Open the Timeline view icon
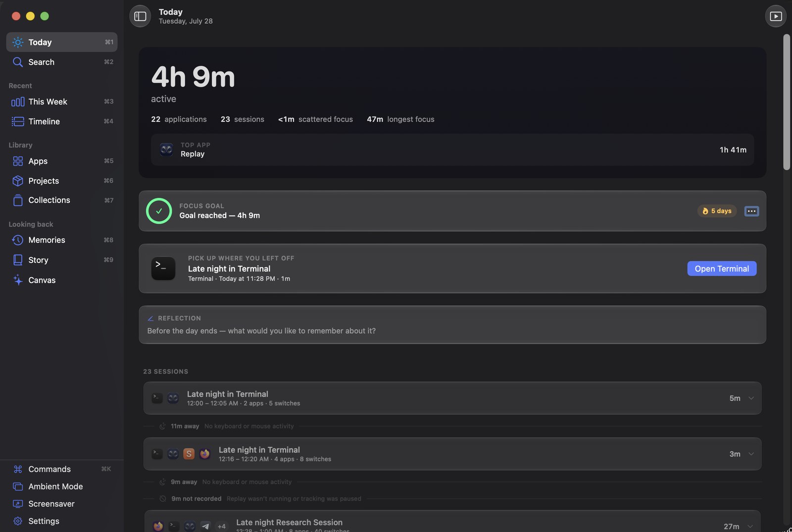 (18, 121)
